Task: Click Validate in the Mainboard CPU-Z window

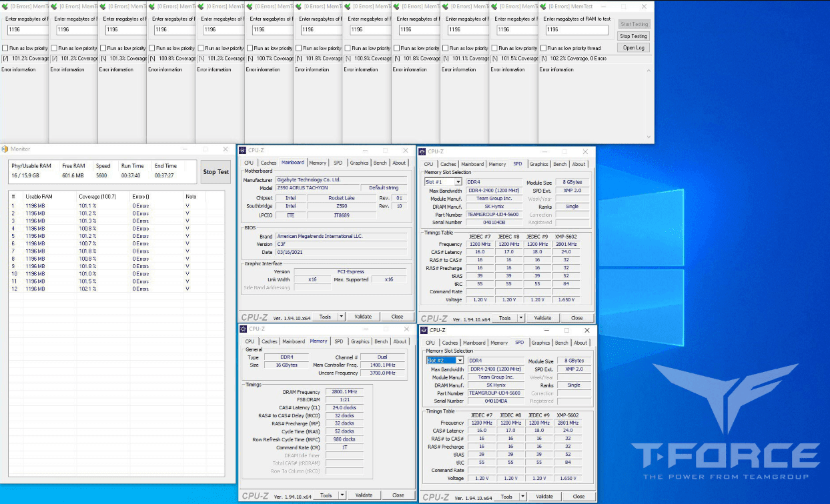Action: pyautogui.click(x=363, y=317)
